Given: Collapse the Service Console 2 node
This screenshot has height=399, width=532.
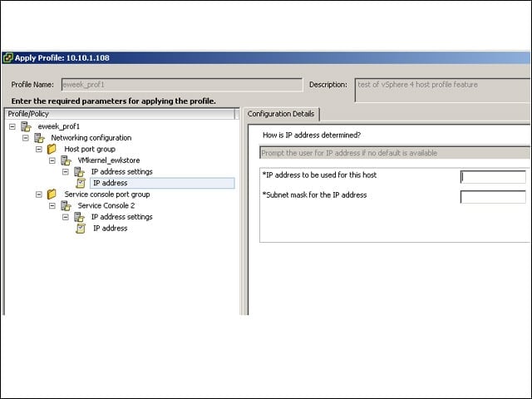Looking at the screenshot, I should point(52,205).
